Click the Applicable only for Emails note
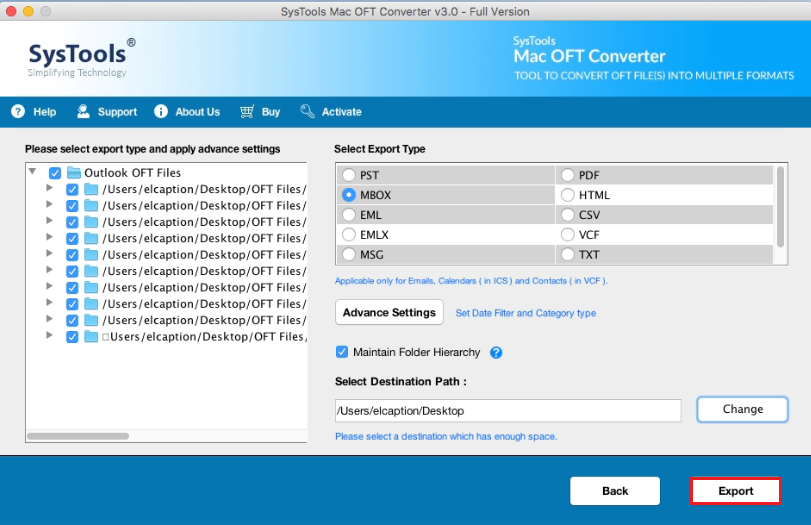Viewport: 811px width, 525px height. 471,281
